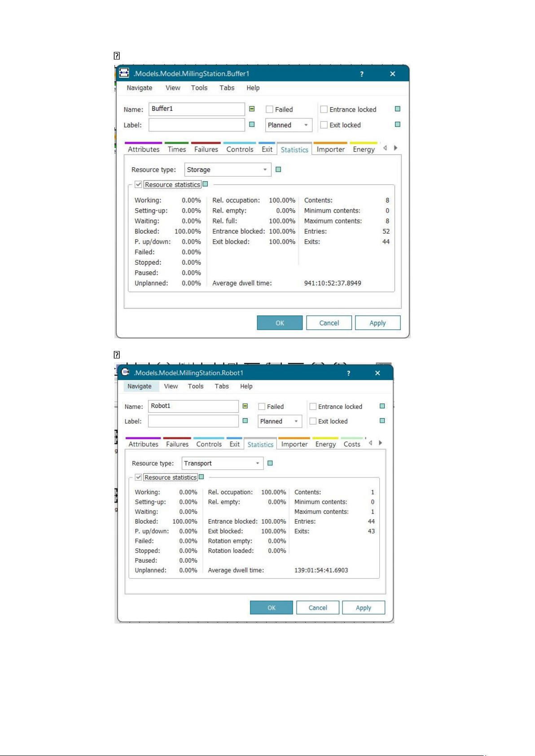Screen dimensions: 535x756
Task: Switch to the Costs tab in Robot1
Action: click(x=352, y=444)
